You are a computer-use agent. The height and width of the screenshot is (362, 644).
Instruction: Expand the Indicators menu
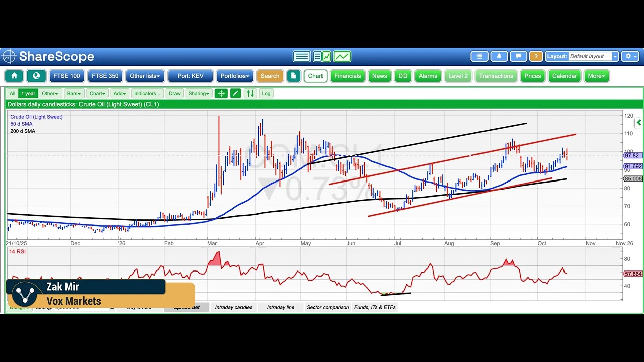pos(147,93)
